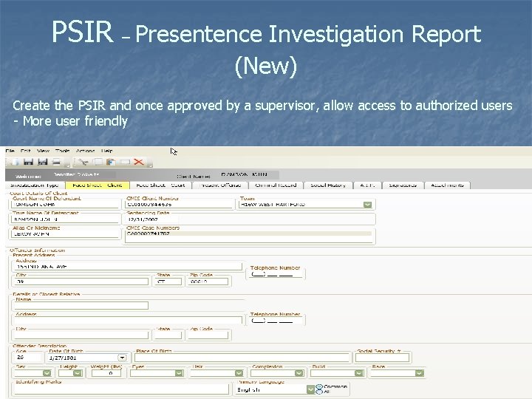Open the Criminal Record tab

(276, 185)
